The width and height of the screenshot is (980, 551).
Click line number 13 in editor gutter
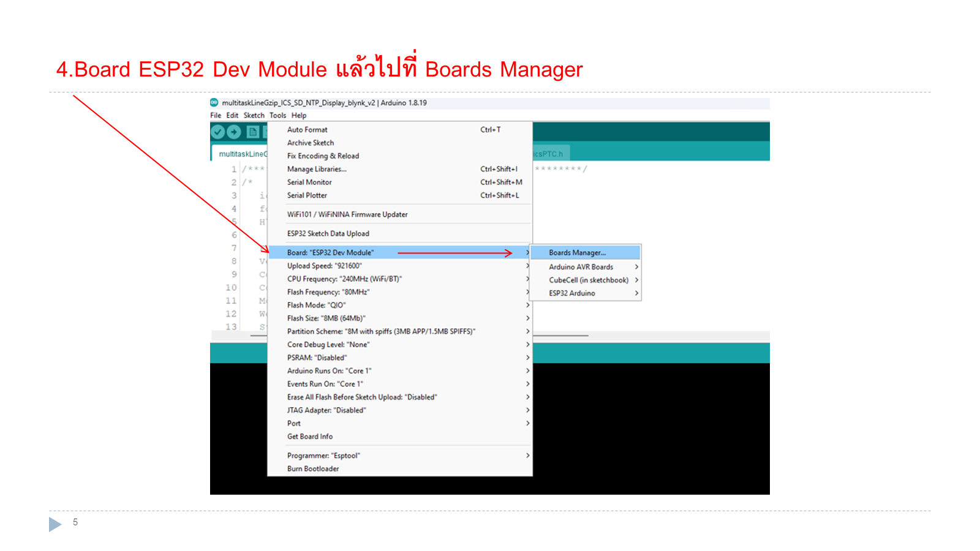(231, 327)
